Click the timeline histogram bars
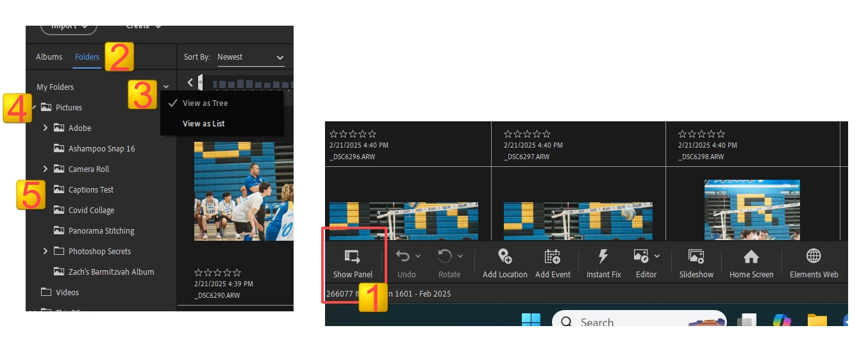This screenshot has height=337, width=868. click(253, 83)
